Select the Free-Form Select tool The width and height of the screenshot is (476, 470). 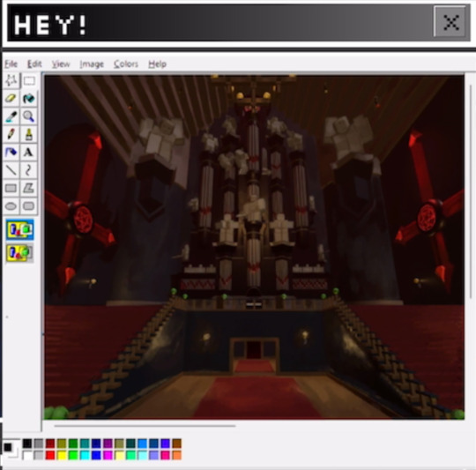11,80
